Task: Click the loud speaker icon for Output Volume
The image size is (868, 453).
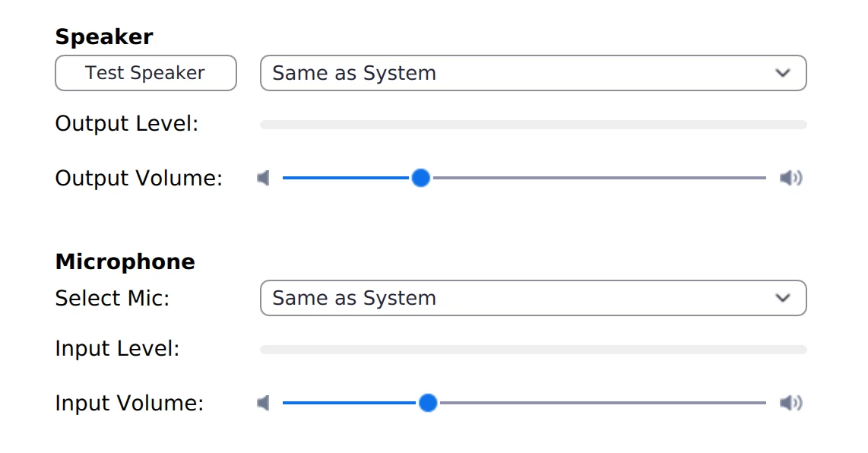Action: point(790,178)
